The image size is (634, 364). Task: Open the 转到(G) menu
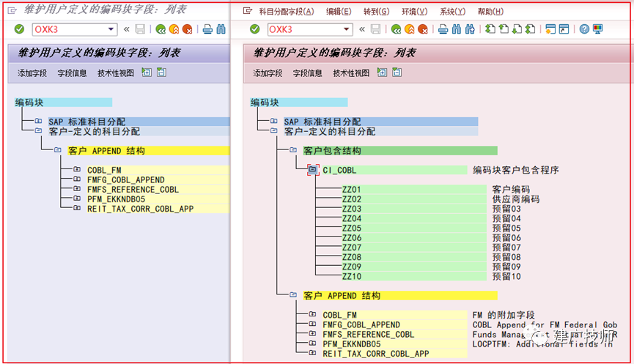[x=377, y=12]
